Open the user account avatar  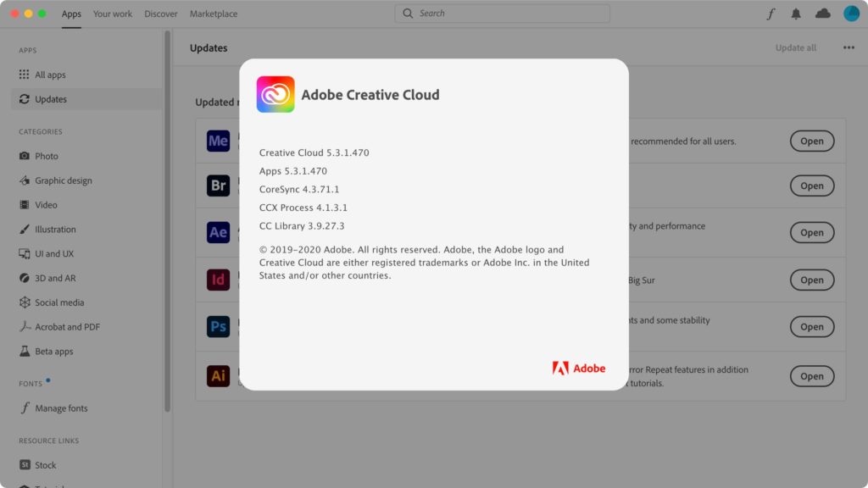[851, 14]
